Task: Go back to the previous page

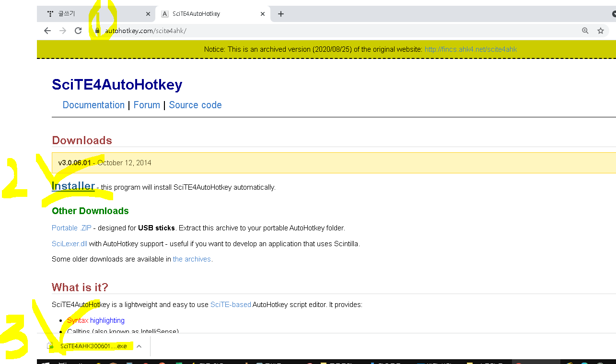Action: pyautogui.click(x=47, y=31)
